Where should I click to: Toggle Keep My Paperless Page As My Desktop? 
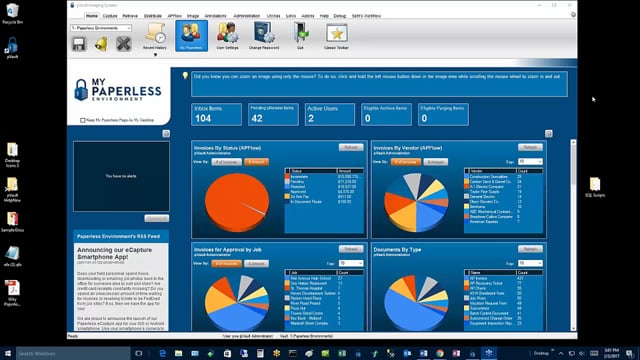pos(83,120)
